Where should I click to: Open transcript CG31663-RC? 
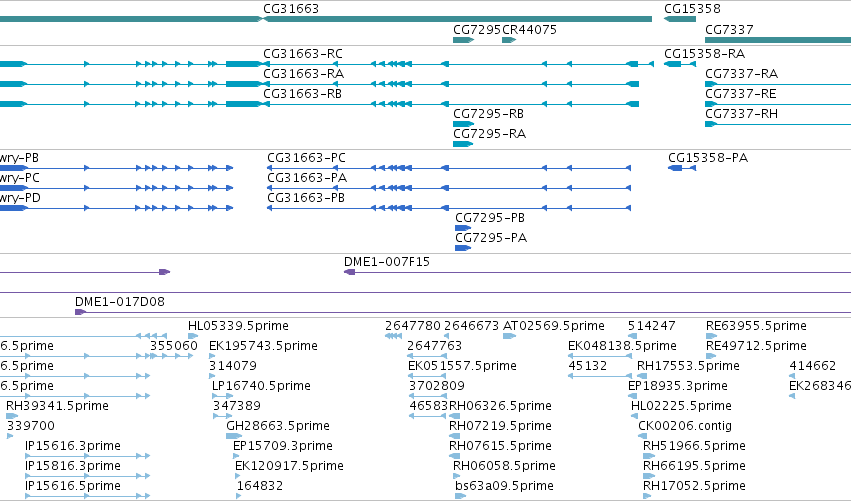[x=303, y=54]
